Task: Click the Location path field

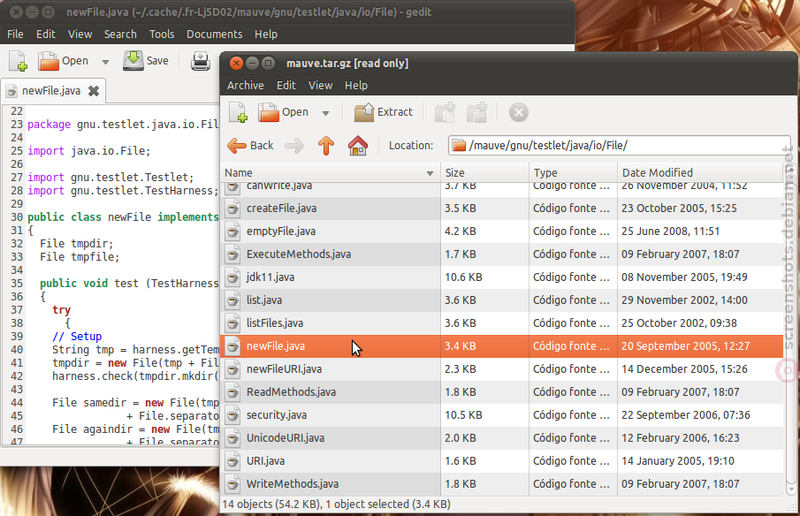Action: point(619,145)
